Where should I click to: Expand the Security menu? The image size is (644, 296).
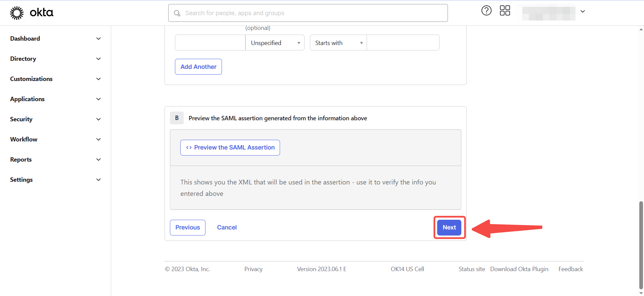tap(55, 119)
